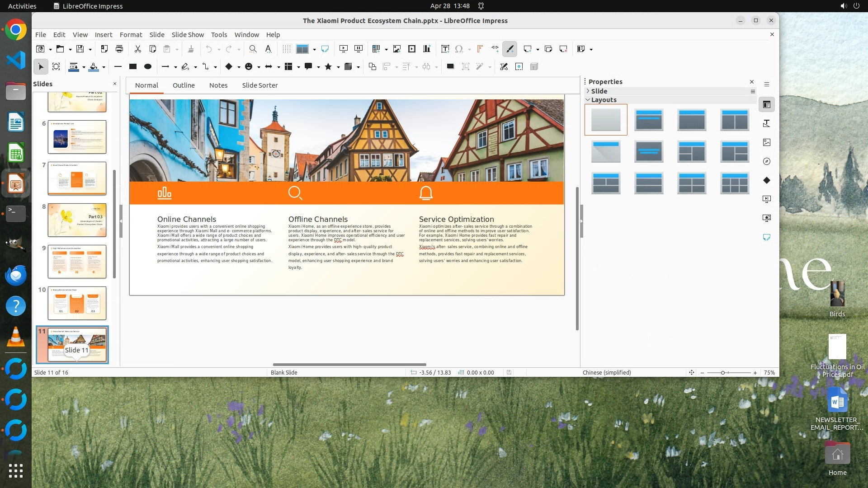Select slide 9 thumbnail in Slides panel

[77, 262]
